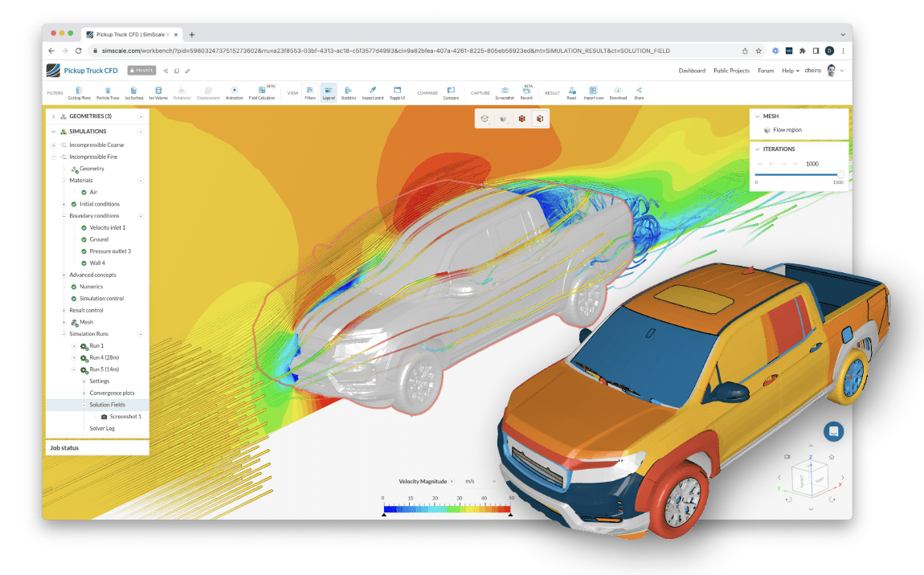The width and height of the screenshot is (924, 575).
Task: Open the Field Calculator tool
Action: (x=262, y=92)
